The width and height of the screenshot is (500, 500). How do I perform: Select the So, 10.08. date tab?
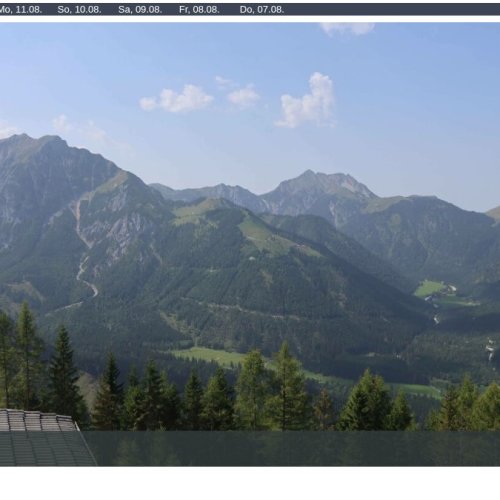click(x=79, y=10)
